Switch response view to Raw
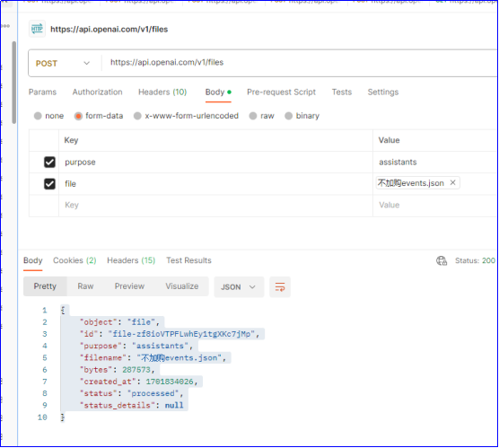 (85, 286)
